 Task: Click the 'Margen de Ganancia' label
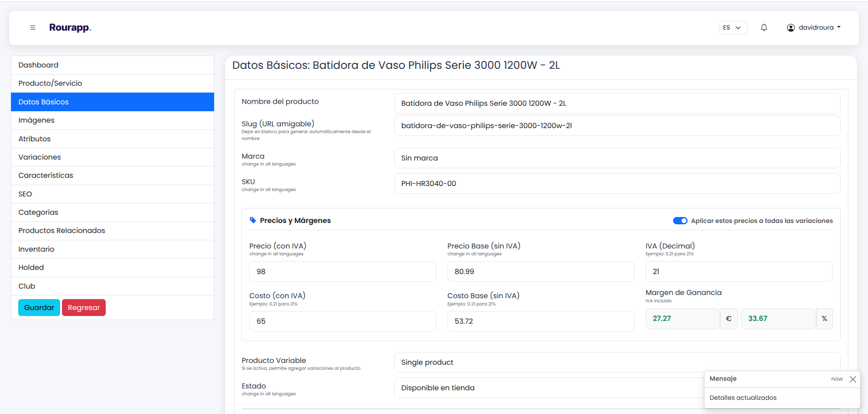pyautogui.click(x=683, y=293)
